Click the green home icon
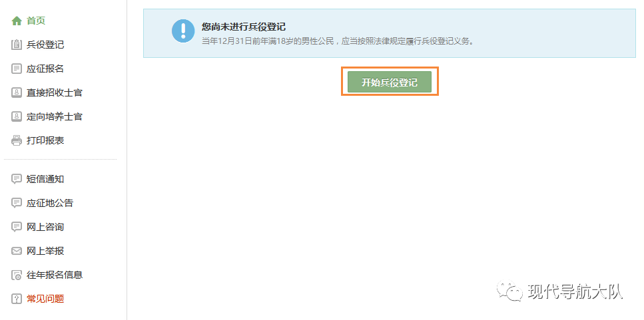644x320 pixels. pos(17,21)
